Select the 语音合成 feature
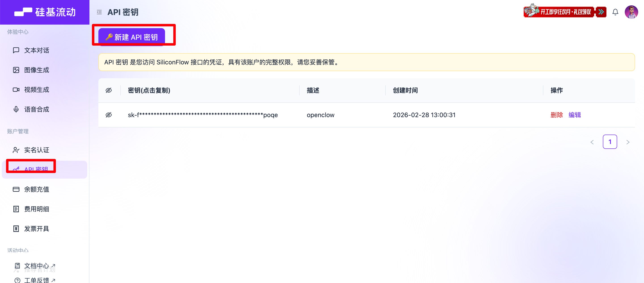This screenshot has width=644, height=283. pos(36,109)
